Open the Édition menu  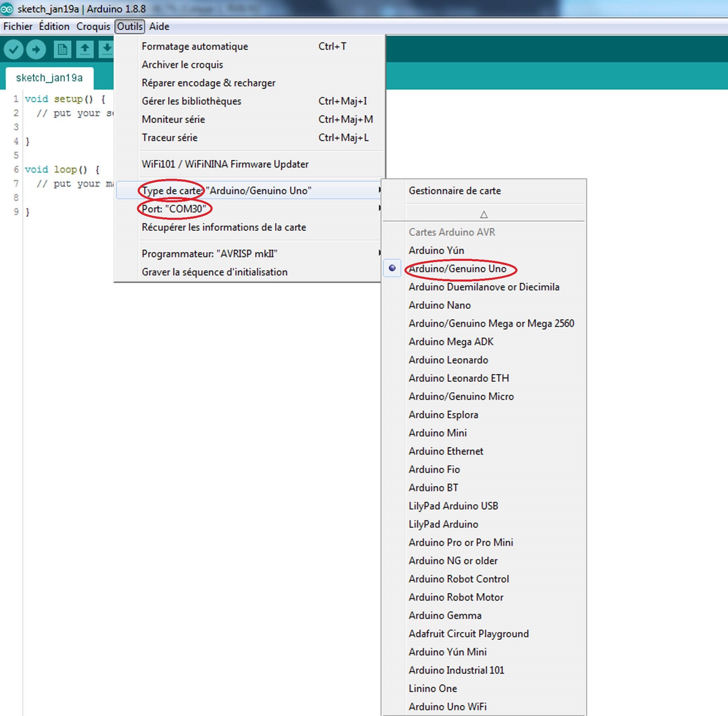tap(54, 26)
